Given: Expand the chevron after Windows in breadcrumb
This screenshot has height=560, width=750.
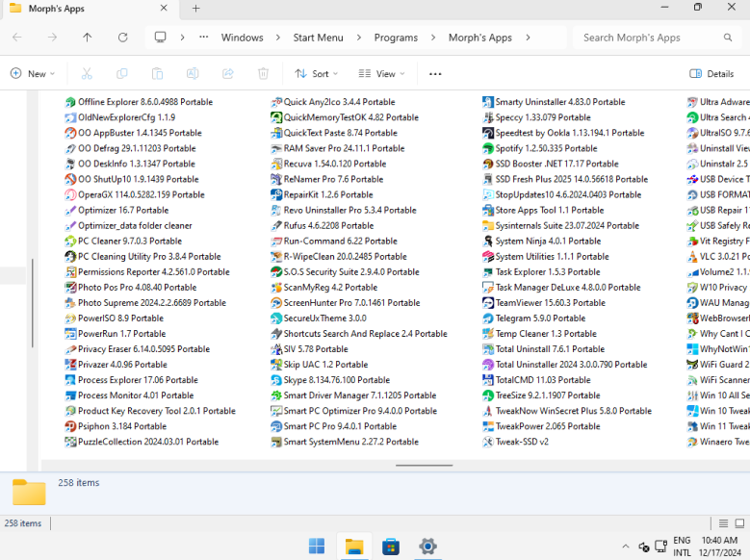Looking at the screenshot, I should tap(278, 38).
